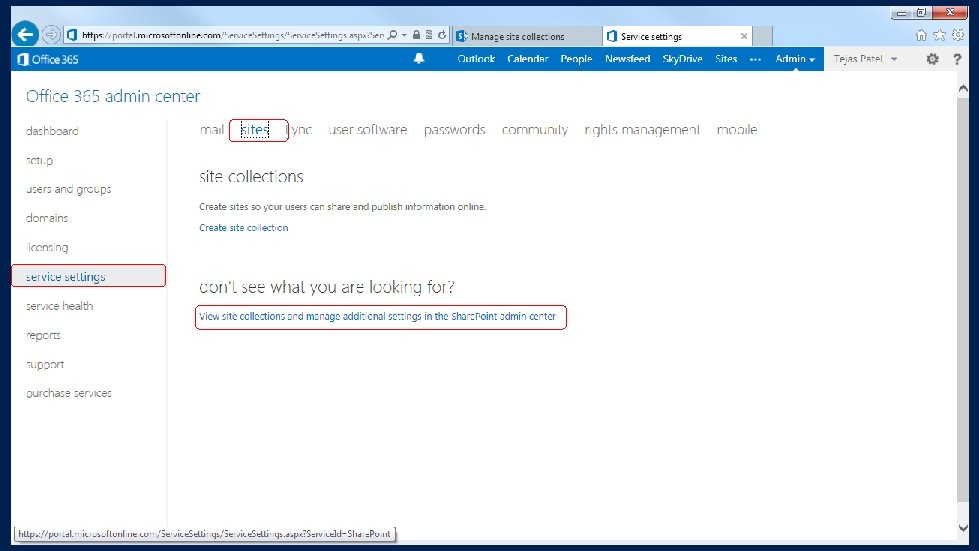This screenshot has width=979, height=551.
Task: Switch to Manage site collections tab
Action: point(526,36)
